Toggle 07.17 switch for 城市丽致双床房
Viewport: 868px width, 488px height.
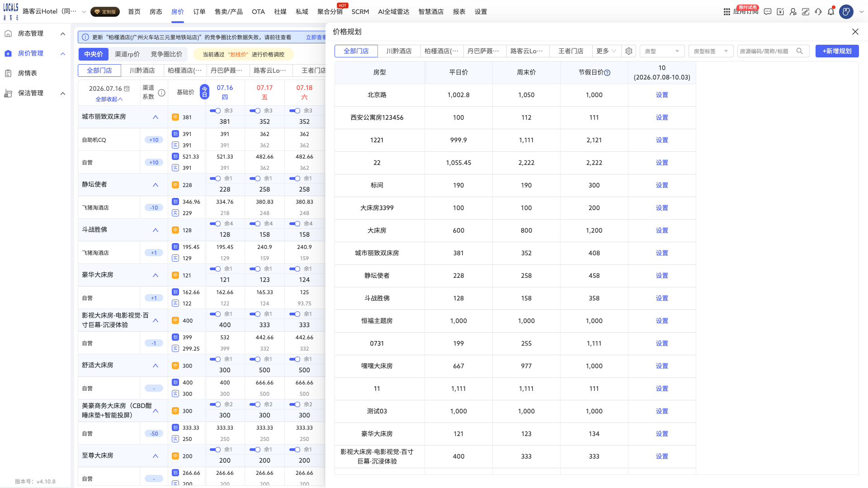coord(255,111)
